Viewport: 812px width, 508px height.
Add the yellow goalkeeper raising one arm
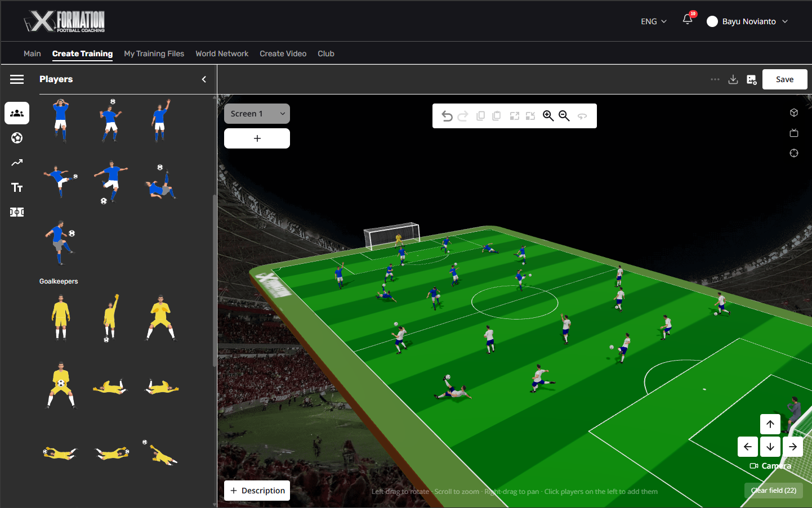110,318
